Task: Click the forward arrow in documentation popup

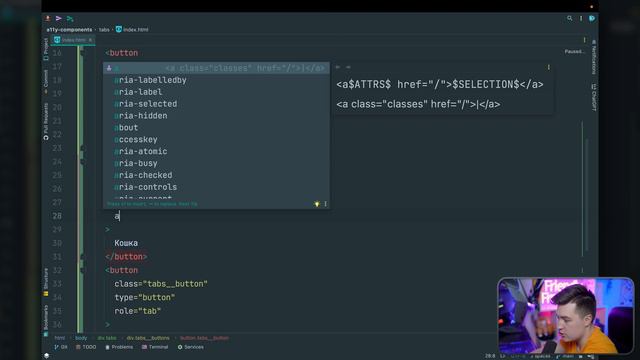Action: (348, 67)
